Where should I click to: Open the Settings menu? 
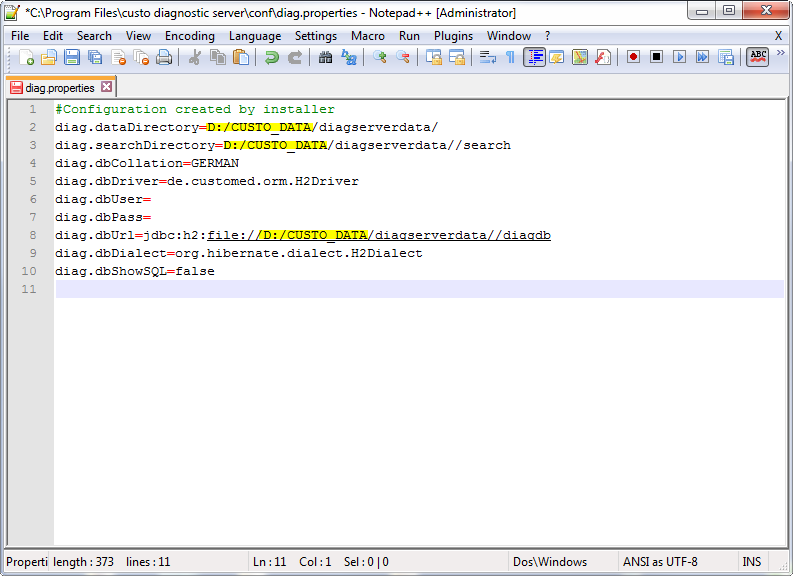pos(316,36)
